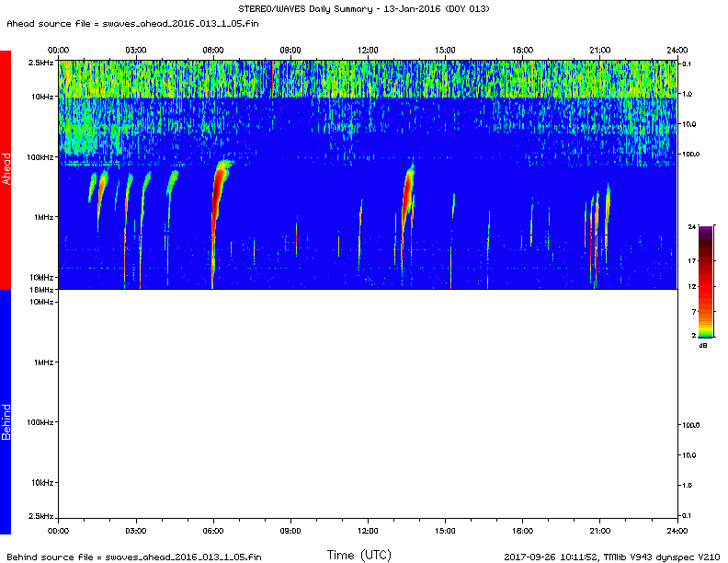The height and width of the screenshot is (563, 728).
Task: Select the 06:00 tick on top time axis
Action: pos(212,49)
